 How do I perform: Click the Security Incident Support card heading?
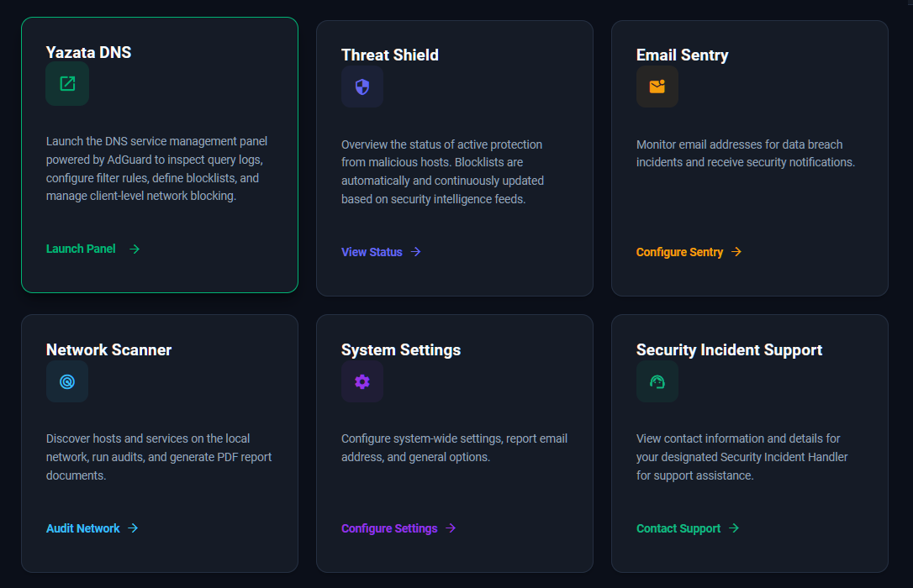click(x=729, y=350)
